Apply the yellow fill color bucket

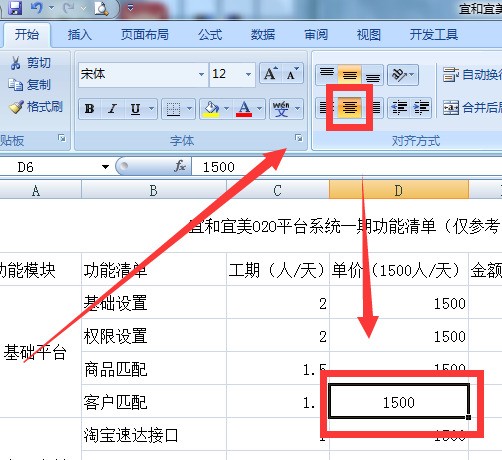click(211, 109)
